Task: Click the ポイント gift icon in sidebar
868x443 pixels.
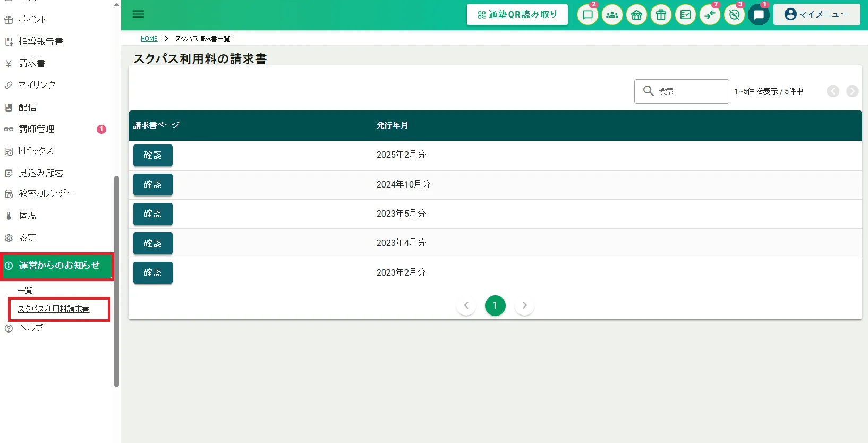Action: [x=8, y=20]
